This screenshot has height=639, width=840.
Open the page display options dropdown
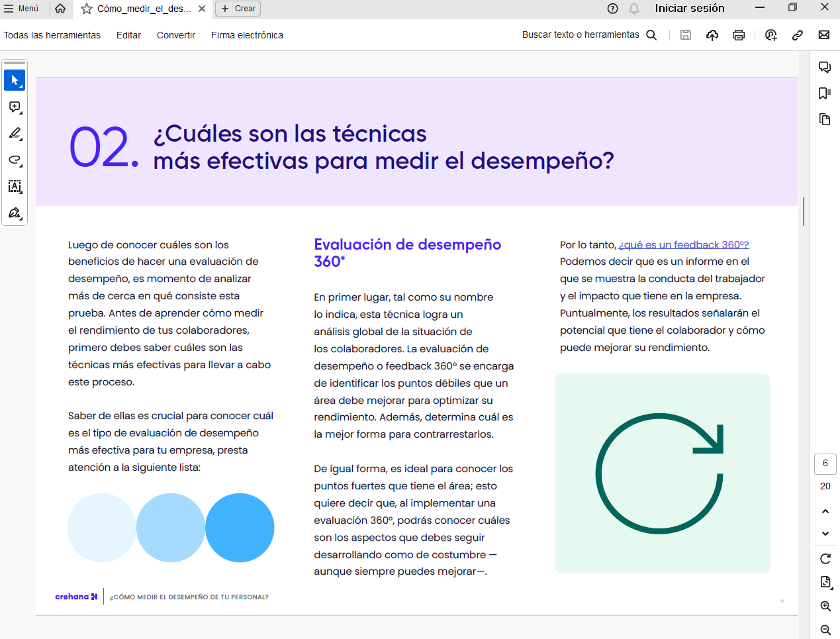[825, 582]
